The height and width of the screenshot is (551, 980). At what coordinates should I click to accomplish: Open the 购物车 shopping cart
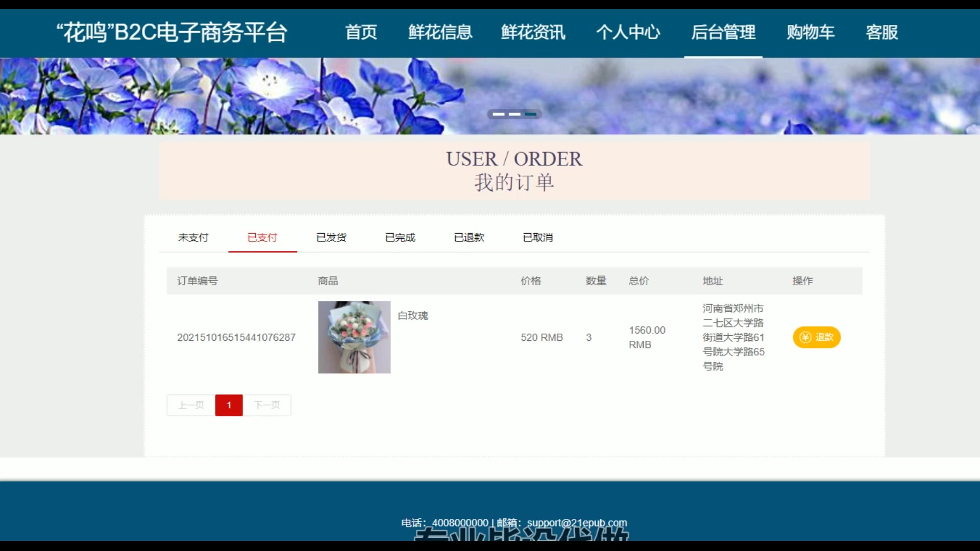pos(810,32)
